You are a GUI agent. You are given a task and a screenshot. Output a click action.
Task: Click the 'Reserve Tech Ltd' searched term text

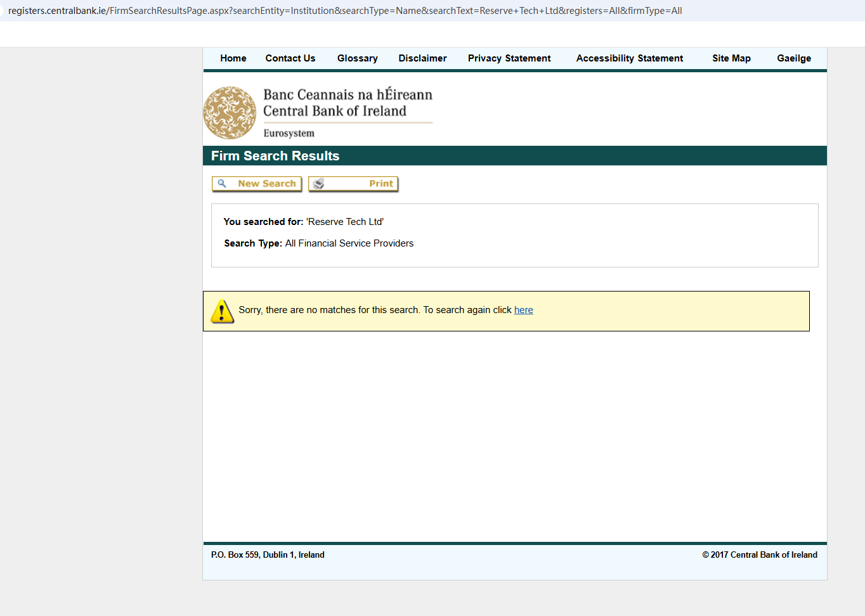tap(345, 222)
